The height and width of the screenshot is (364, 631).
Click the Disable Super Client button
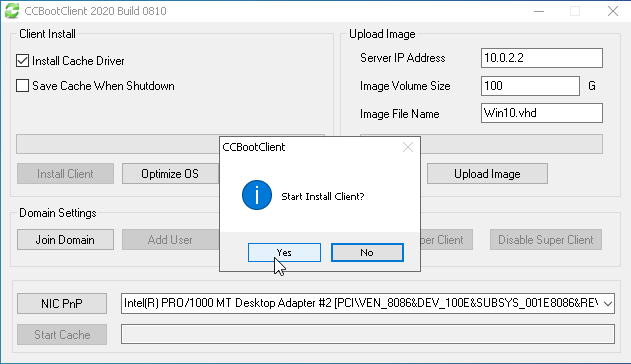(546, 240)
